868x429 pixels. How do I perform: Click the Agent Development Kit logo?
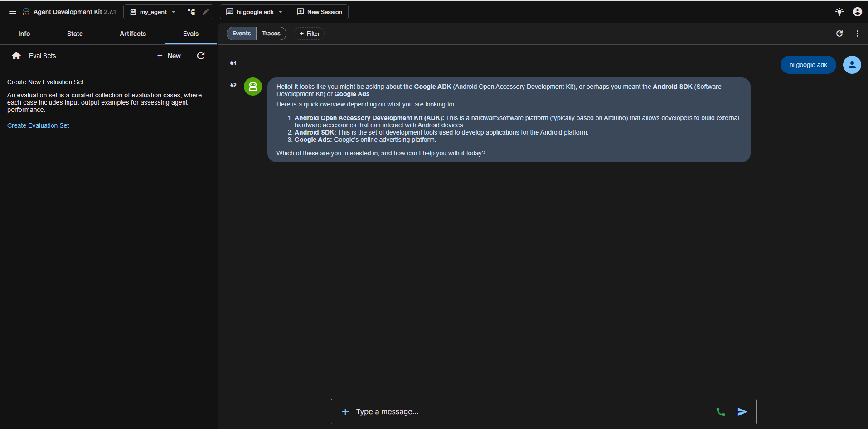26,12
